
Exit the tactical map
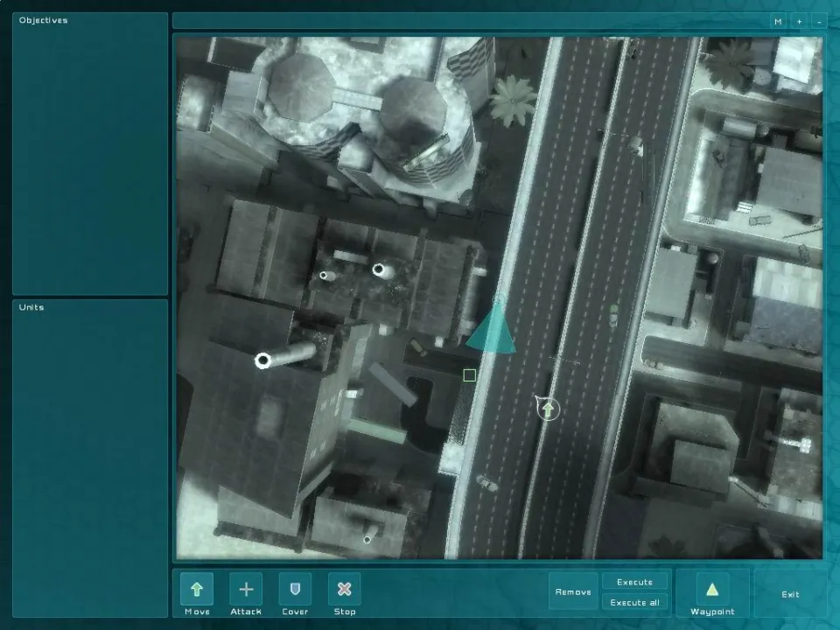790,594
